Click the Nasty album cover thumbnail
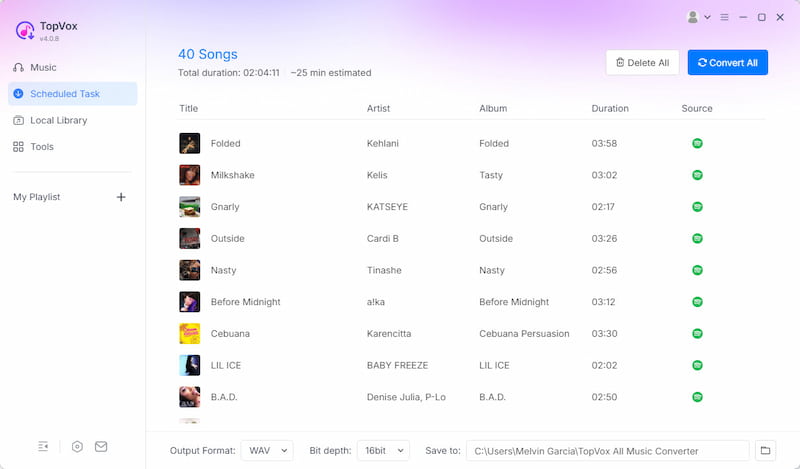Image resolution: width=800 pixels, height=469 pixels. (x=189, y=270)
